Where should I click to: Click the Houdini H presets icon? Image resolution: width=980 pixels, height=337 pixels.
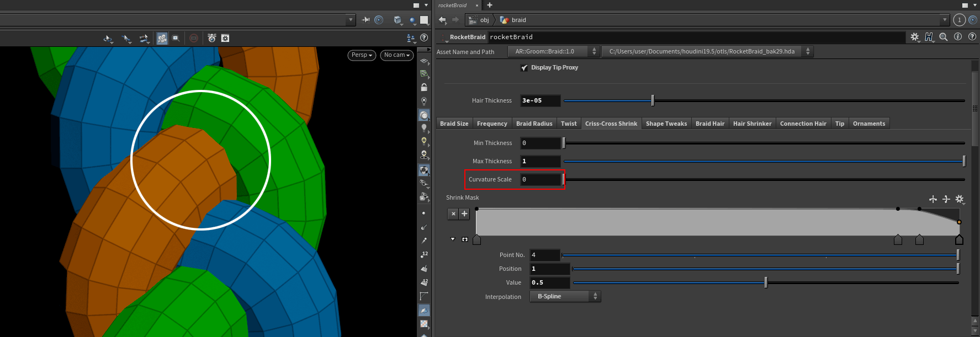pyautogui.click(x=929, y=37)
